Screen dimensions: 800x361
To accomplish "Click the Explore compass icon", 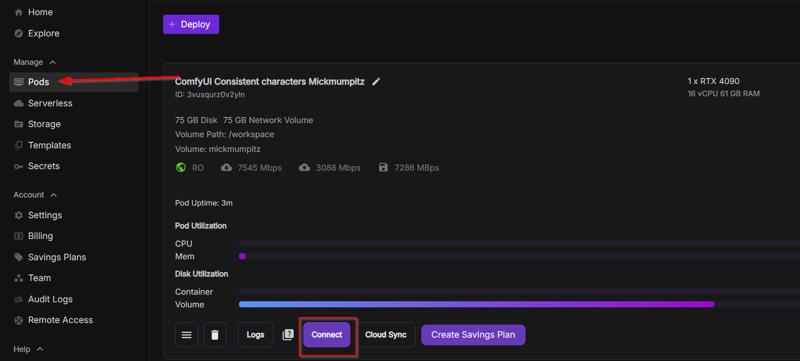I will (x=19, y=34).
